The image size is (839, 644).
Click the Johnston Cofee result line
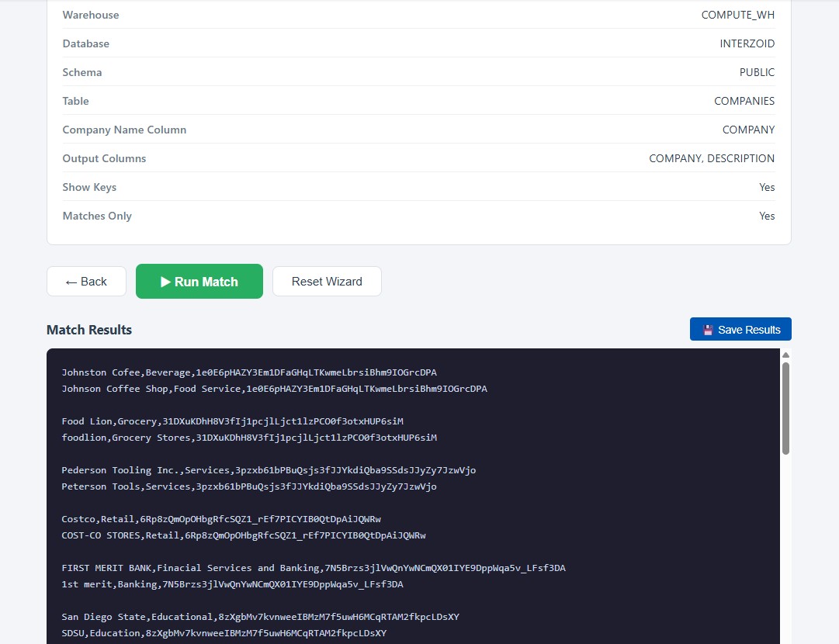point(249,372)
